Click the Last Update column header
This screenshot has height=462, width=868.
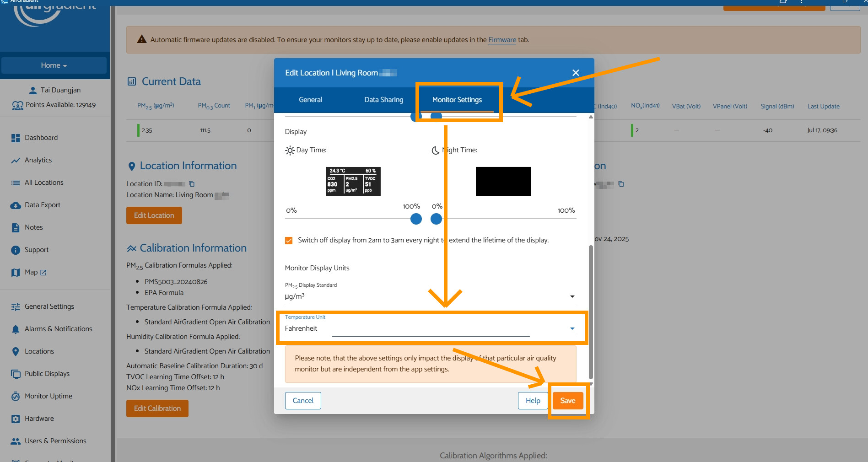point(824,107)
